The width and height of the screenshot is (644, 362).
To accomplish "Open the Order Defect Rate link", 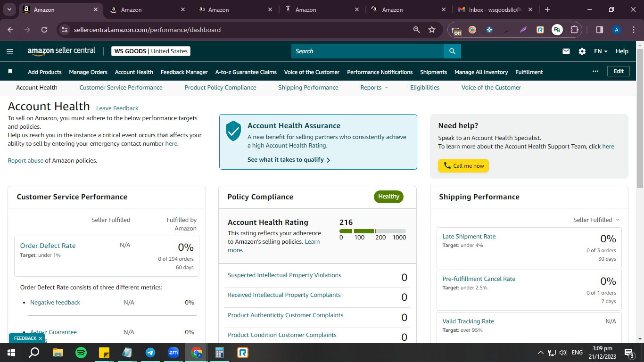I will [48, 246].
